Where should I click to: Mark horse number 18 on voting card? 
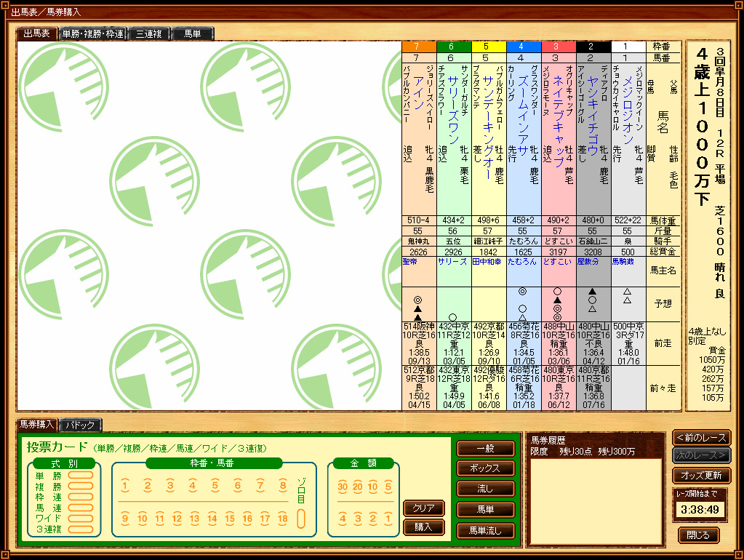[283, 519]
